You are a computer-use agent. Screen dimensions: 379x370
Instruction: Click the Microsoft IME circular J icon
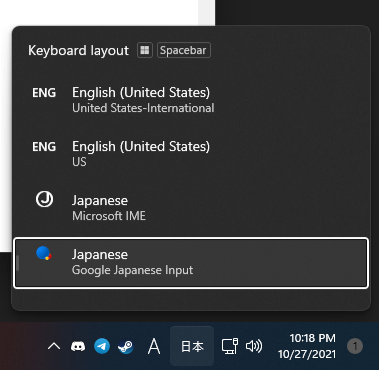[44, 200]
